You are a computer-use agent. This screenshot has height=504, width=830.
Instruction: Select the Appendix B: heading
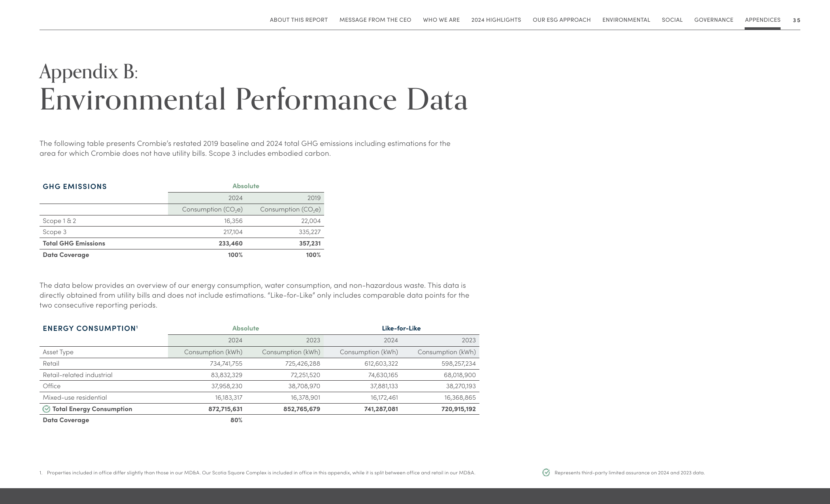89,72
